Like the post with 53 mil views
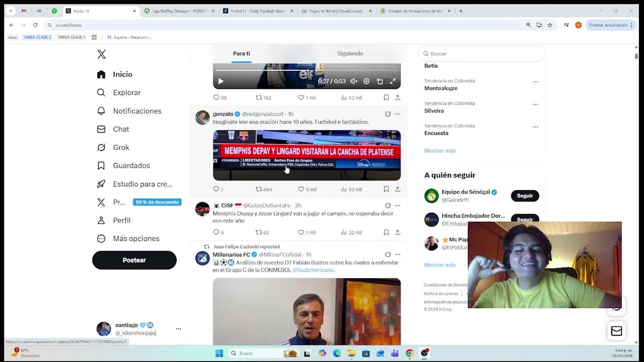644x362 pixels. click(x=306, y=98)
